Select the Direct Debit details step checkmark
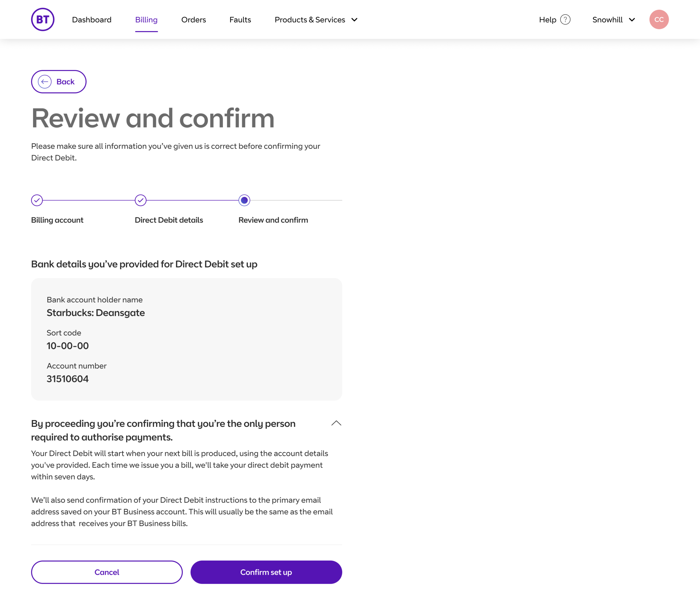This screenshot has height=615, width=700. point(141,200)
